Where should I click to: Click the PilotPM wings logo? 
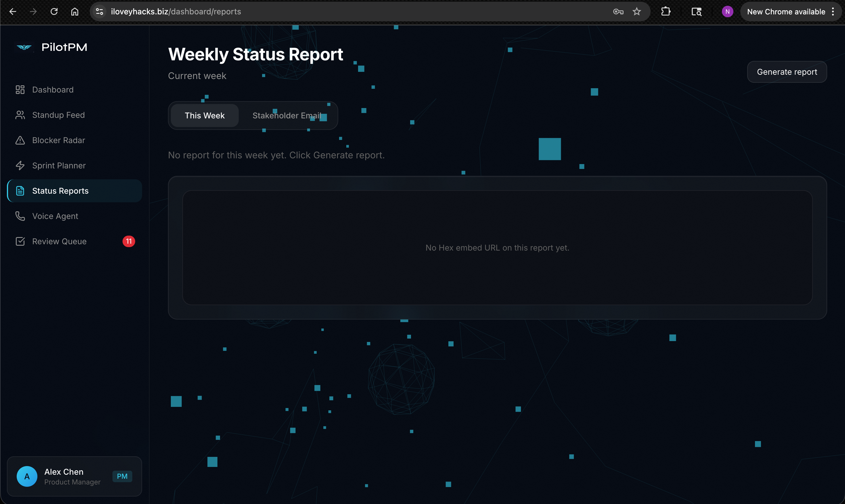pyautogui.click(x=24, y=47)
